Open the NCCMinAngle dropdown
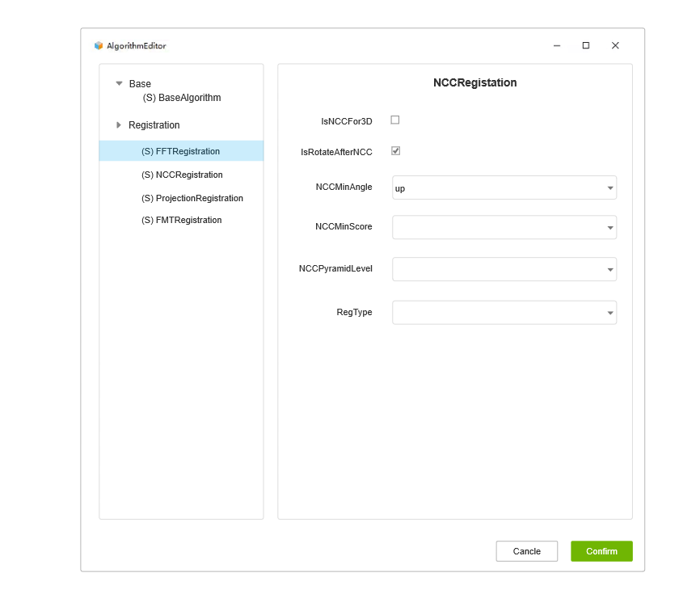Viewport: 700px width, 594px height. coord(504,187)
